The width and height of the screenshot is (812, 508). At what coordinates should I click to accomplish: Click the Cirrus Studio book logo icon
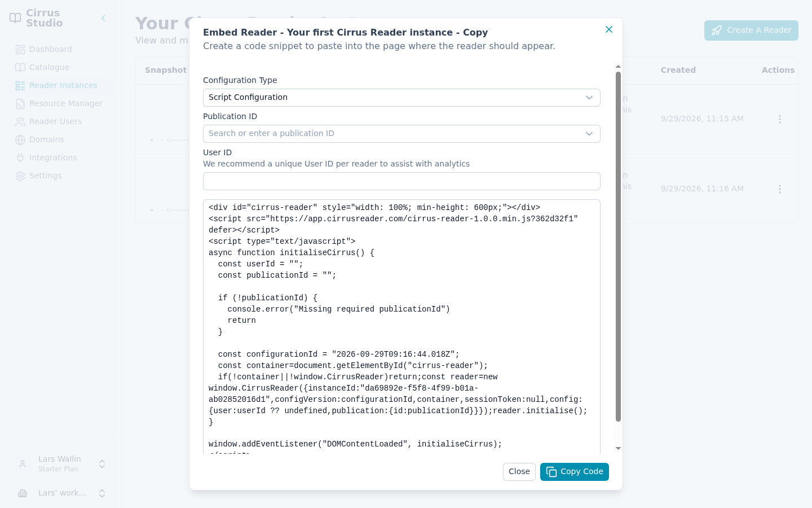[x=15, y=18]
